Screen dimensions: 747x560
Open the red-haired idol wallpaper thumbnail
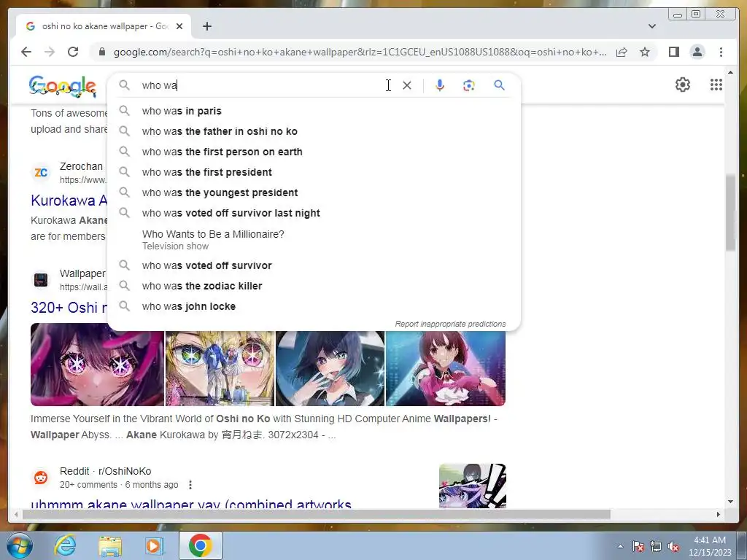(446, 368)
